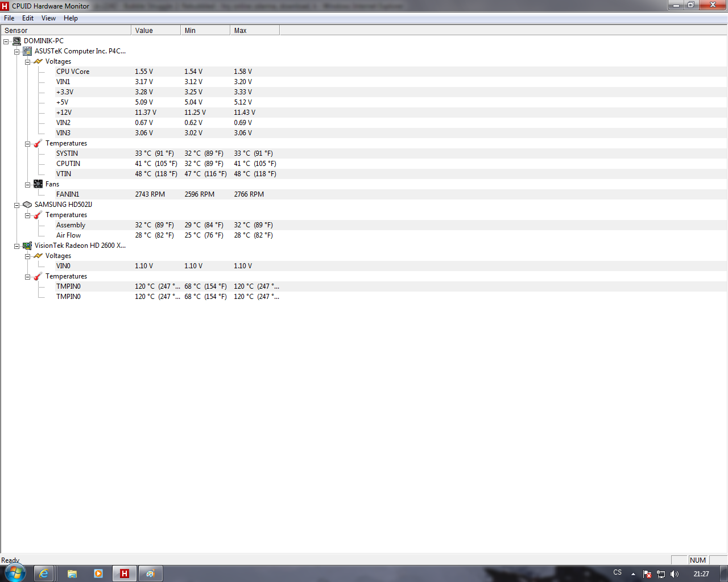728x582 pixels.
Task: Click the ASUSTeK motherboard icon
Action: pos(27,51)
